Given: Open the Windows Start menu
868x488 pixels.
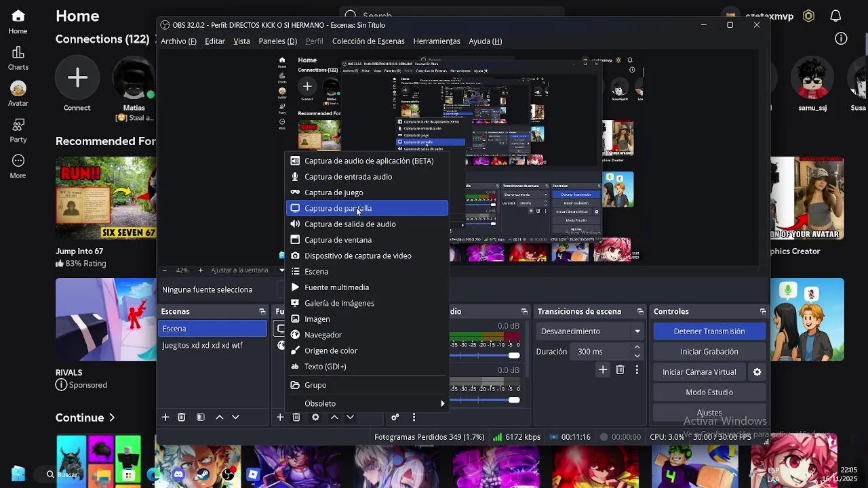Looking at the screenshot, I should click(18, 474).
